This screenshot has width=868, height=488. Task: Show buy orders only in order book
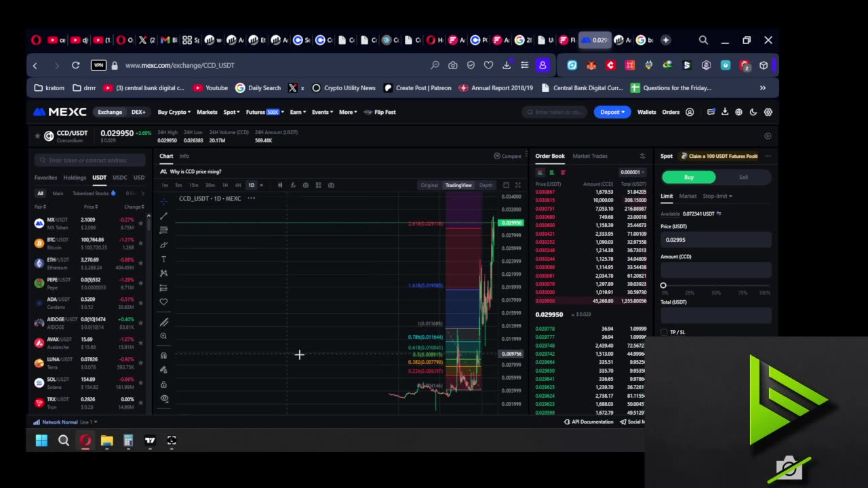(551, 172)
